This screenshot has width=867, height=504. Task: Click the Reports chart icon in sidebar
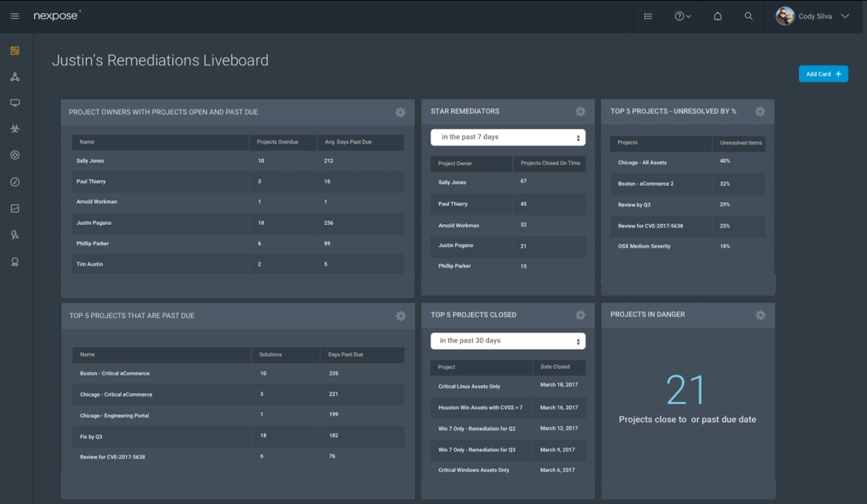point(14,208)
